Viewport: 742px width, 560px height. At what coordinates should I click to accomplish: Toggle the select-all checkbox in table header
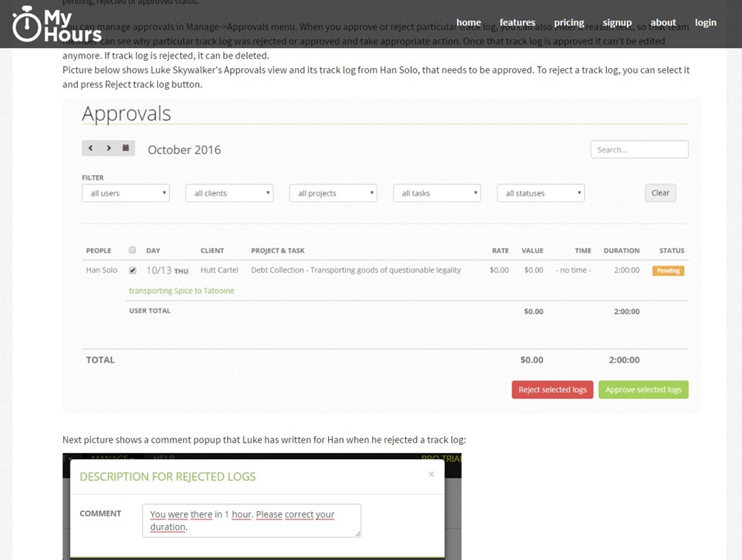click(133, 250)
